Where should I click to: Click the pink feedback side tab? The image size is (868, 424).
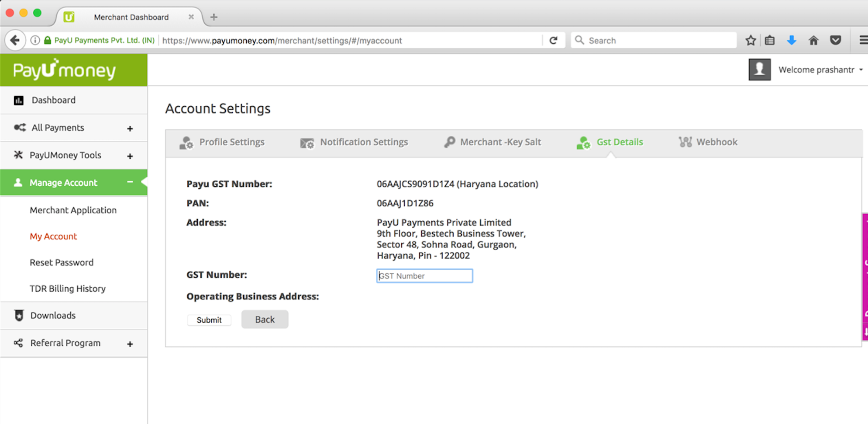(x=865, y=276)
